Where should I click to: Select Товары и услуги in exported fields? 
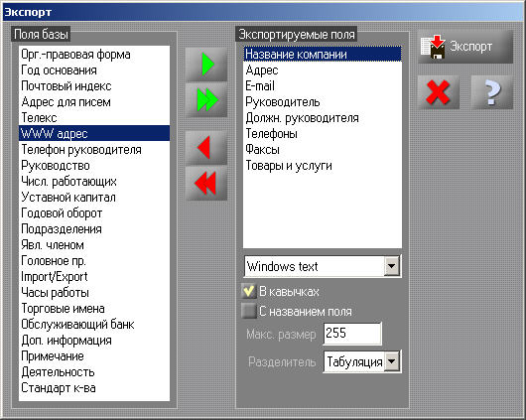pos(323,165)
